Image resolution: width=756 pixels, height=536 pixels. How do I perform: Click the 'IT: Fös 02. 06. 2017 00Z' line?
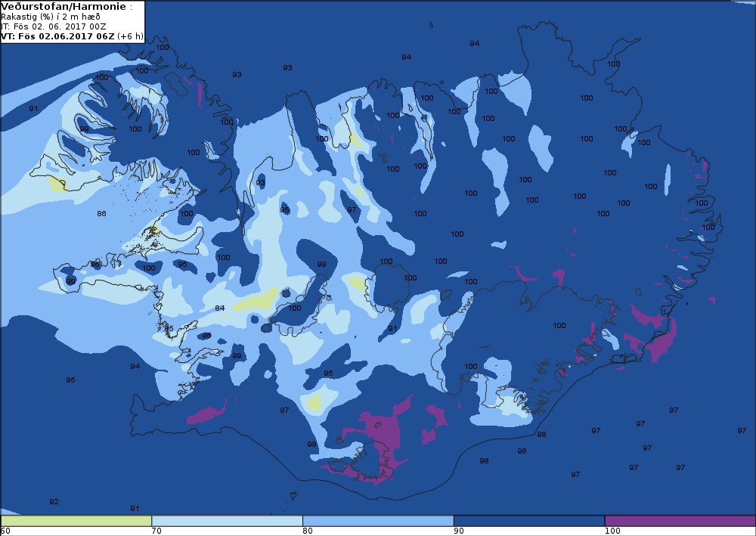click(54, 26)
